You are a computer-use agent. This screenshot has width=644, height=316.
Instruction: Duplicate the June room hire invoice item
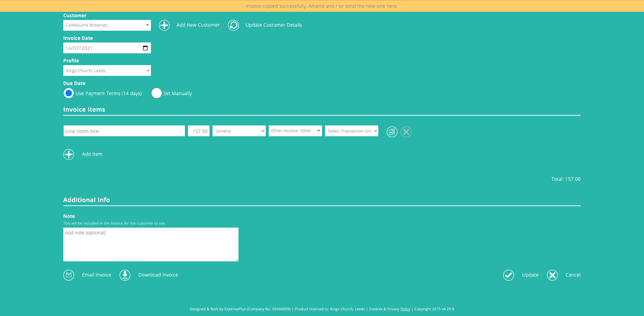pos(392,132)
